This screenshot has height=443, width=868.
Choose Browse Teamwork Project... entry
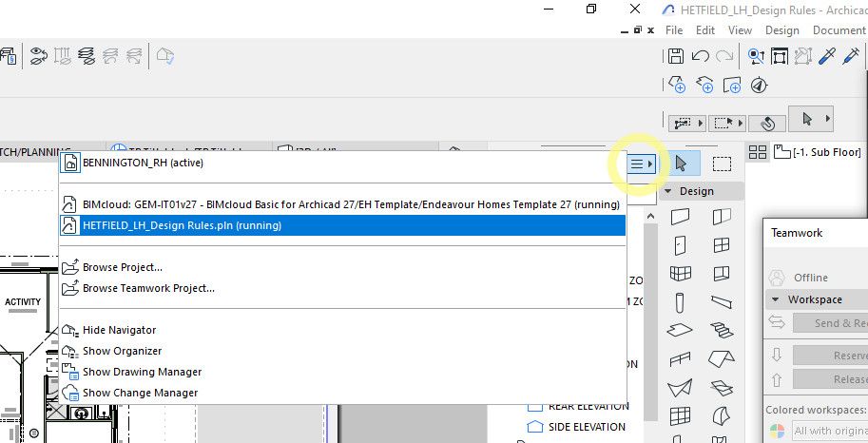tap(342, 288)
